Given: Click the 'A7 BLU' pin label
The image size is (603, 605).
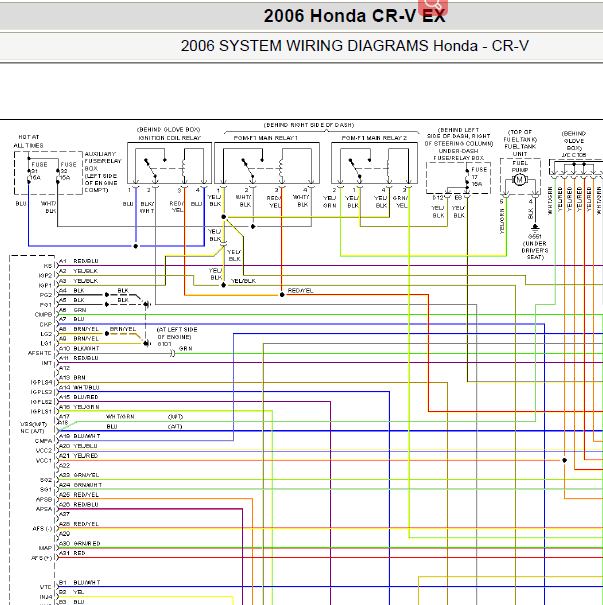Looking at the screenshot, I should 71,319.
